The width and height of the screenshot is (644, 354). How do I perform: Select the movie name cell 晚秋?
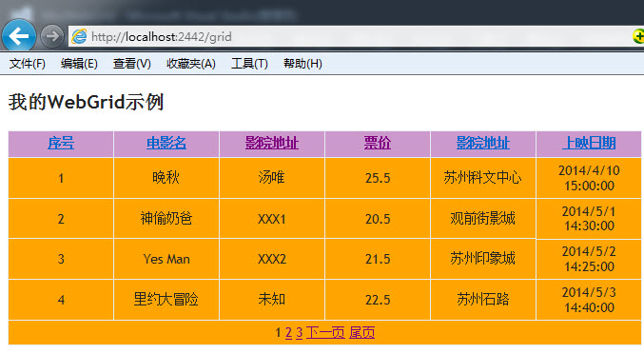(x=166, y=178)
